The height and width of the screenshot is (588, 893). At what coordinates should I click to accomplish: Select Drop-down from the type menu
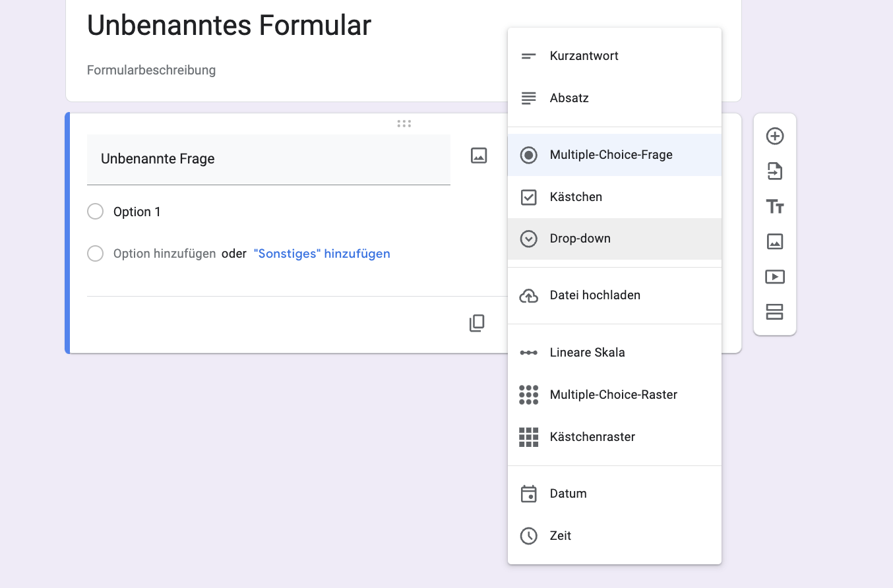[x=580, y=239]
